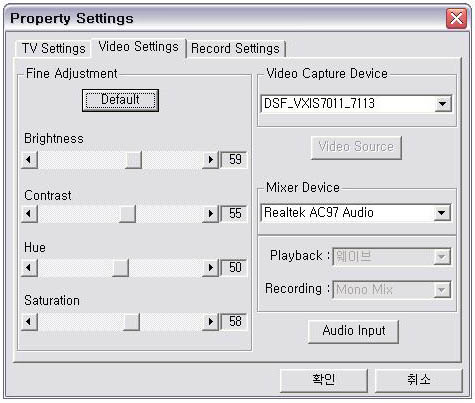Click the Saturation value field showing 58
This screenshot has width=475, height=403.
(x=234, y=322)
